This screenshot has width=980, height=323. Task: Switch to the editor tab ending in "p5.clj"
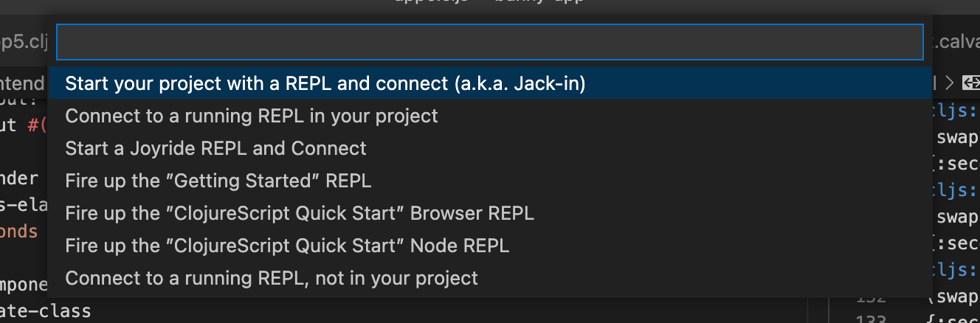click(x=24, y=42)
